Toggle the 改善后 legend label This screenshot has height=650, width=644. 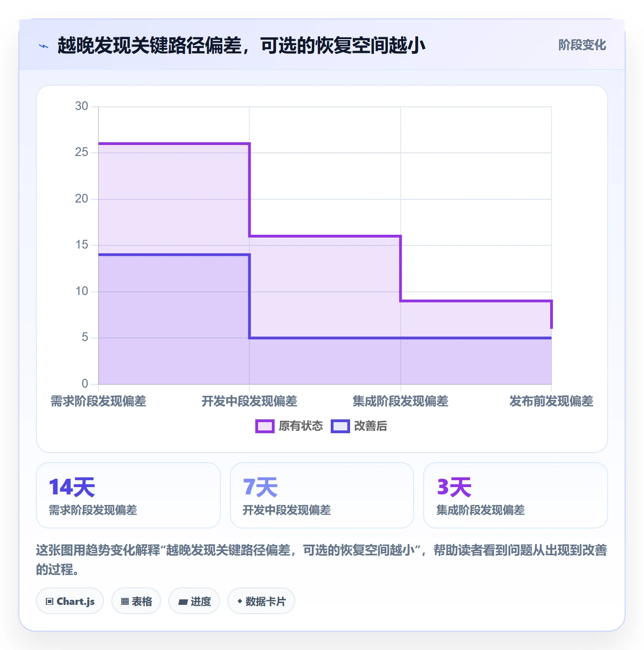[370, 426]
